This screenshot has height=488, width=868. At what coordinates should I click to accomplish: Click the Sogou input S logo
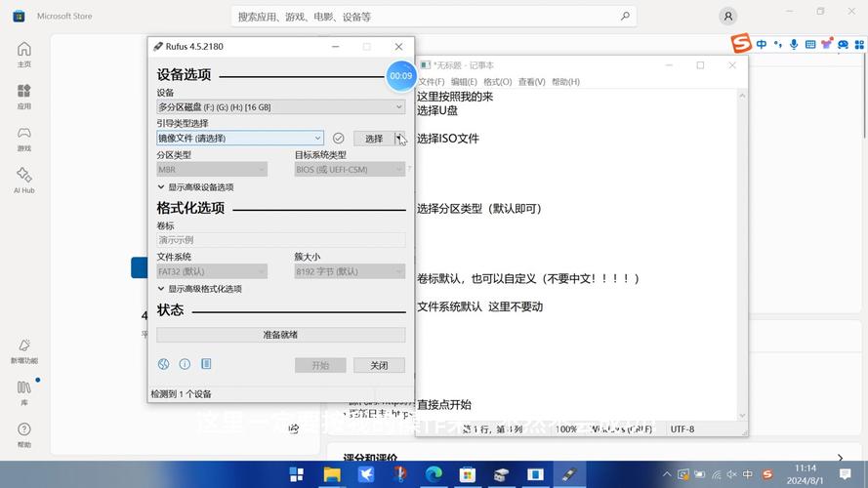[741, 43]
